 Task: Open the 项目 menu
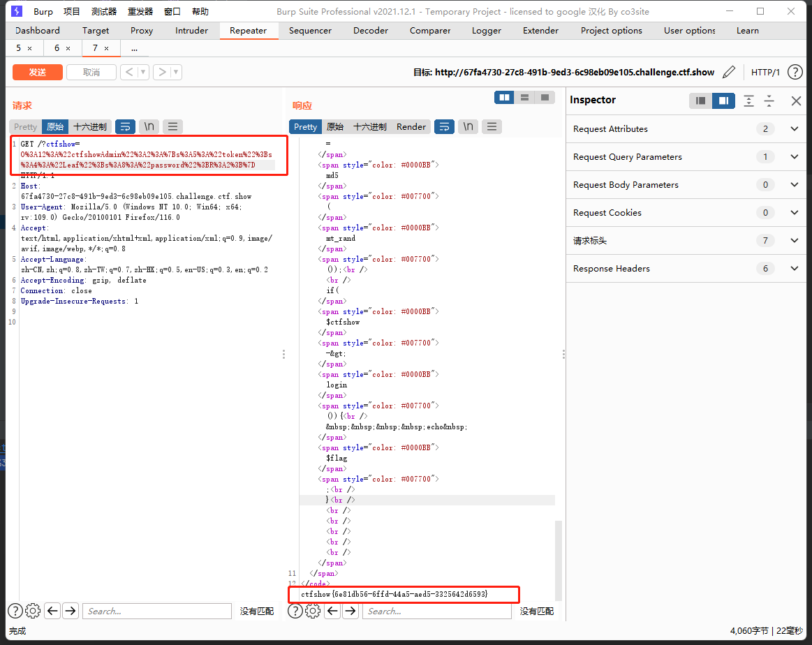click(71, 11)
